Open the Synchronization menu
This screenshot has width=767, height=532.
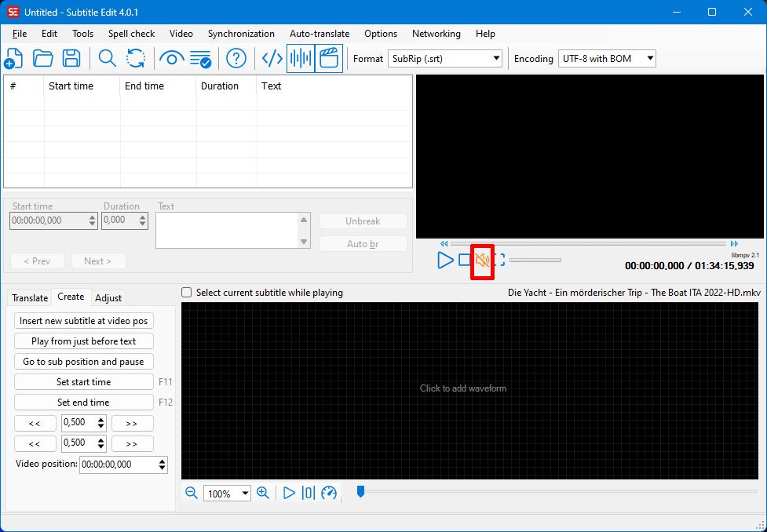tap(241, 34)
